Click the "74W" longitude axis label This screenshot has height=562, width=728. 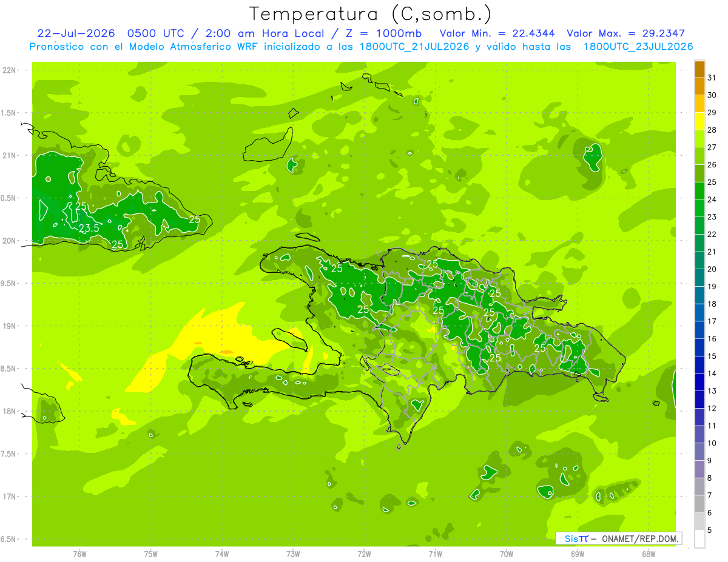click(222, 554)
